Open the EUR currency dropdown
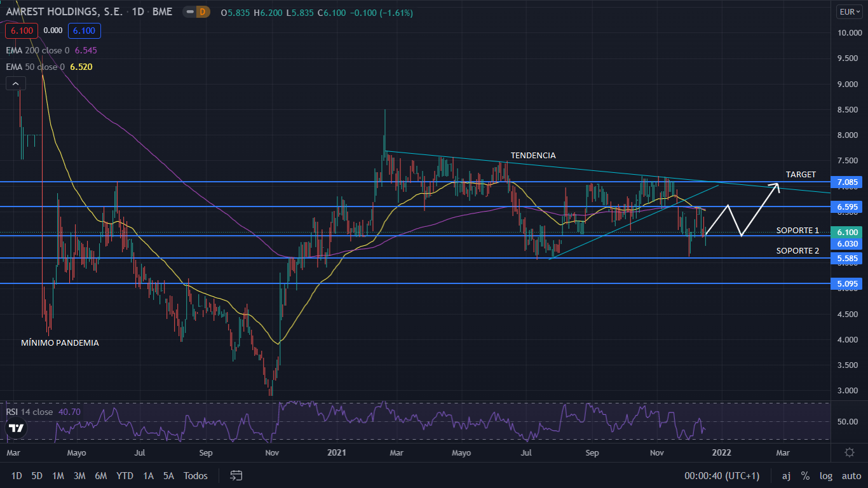 pos(849,12)
